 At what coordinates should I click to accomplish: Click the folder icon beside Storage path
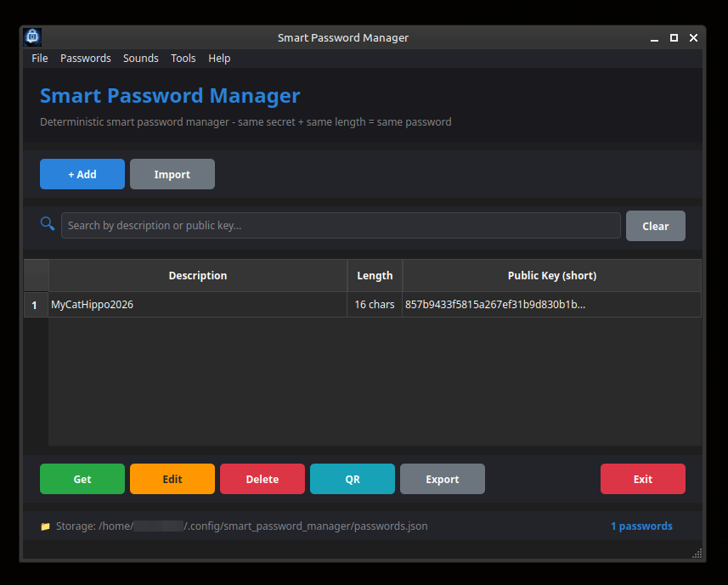(x=45, y=526)
